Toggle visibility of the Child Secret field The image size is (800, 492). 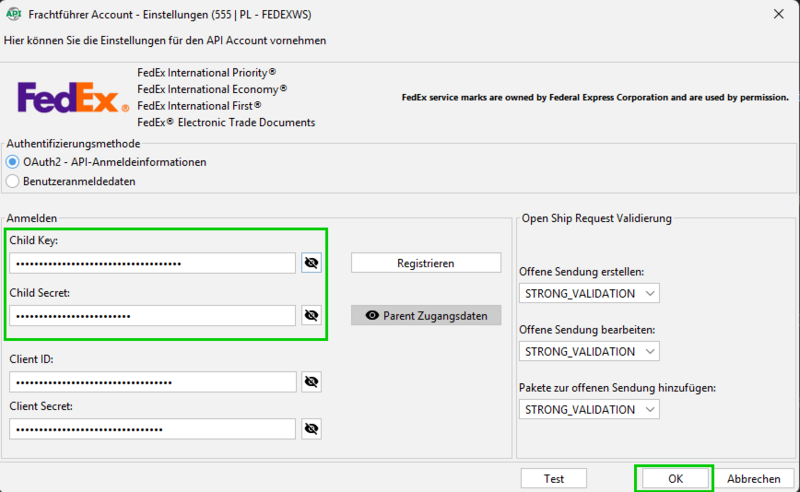[311, 315]
